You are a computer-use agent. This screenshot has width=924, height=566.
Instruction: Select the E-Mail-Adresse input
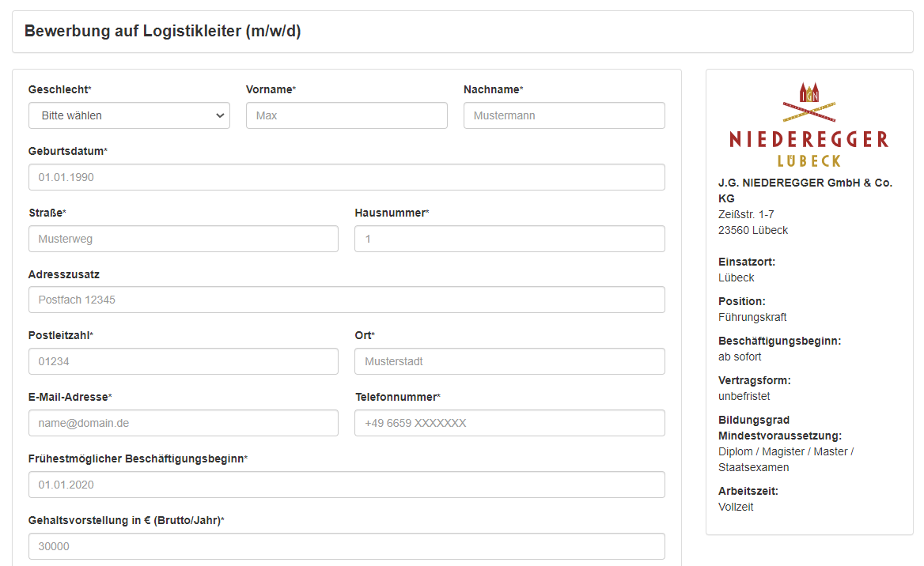[x=184, y=423]
